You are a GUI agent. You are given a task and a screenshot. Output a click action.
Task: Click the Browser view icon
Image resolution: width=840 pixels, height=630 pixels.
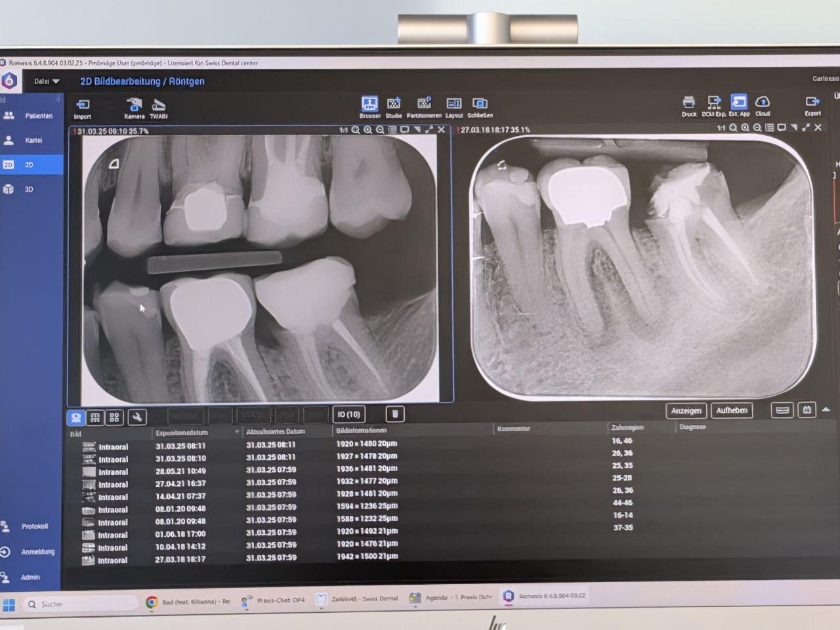pyautogui.click(x=369, y=105)
